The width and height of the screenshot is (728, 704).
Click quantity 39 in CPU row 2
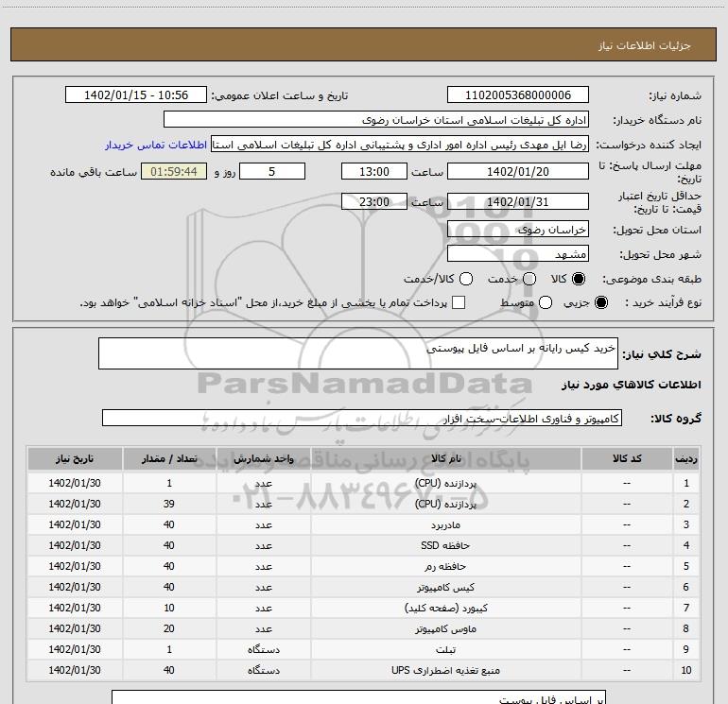tap(169, 504)
